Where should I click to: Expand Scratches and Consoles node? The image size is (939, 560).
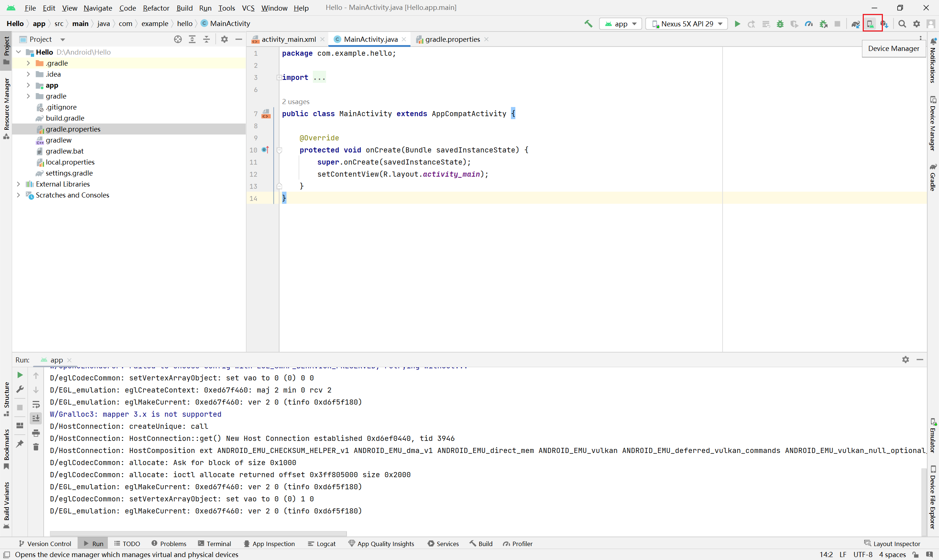[x=18, y=195]
